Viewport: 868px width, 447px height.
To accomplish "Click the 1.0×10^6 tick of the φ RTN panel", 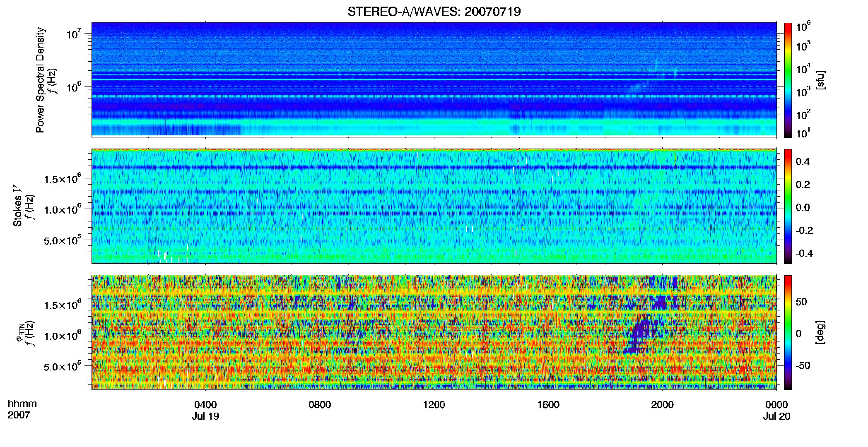I will pyautogui.click(x=63, y=335).
